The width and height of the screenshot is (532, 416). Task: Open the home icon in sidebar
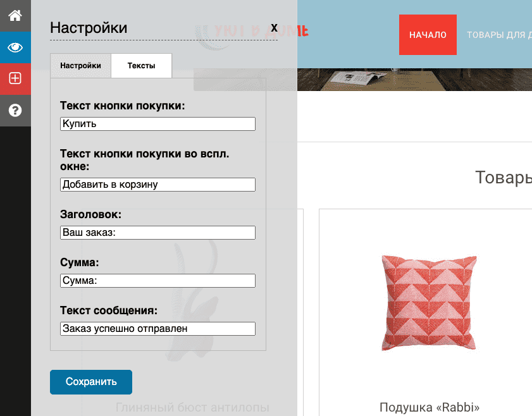click(15, 16)
